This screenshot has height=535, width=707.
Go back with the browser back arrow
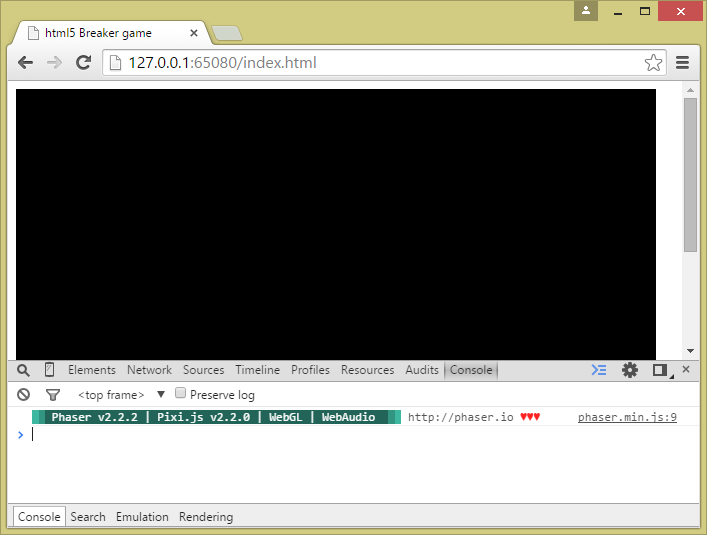click(x=26, y=62)
